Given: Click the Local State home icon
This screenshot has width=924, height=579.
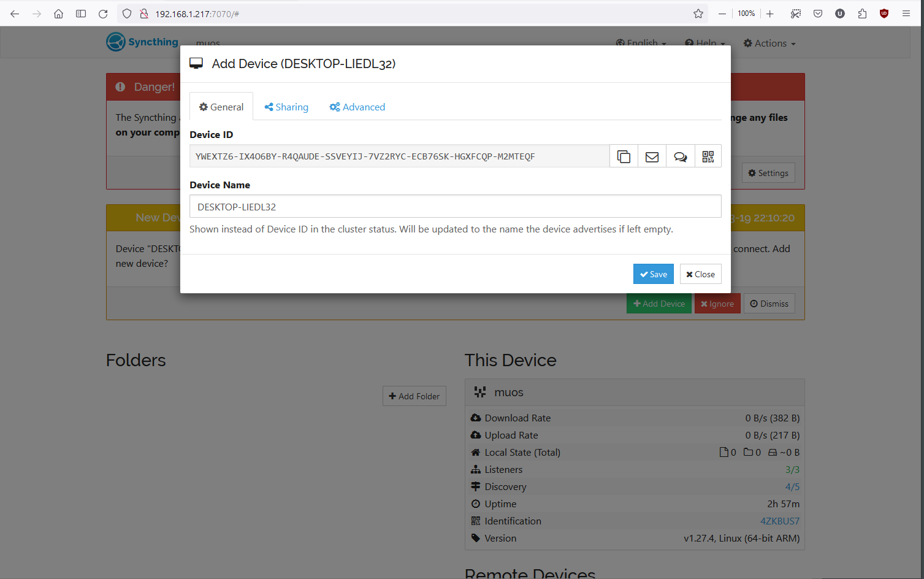Looking at the screenshot, I should tap(476, 452).
